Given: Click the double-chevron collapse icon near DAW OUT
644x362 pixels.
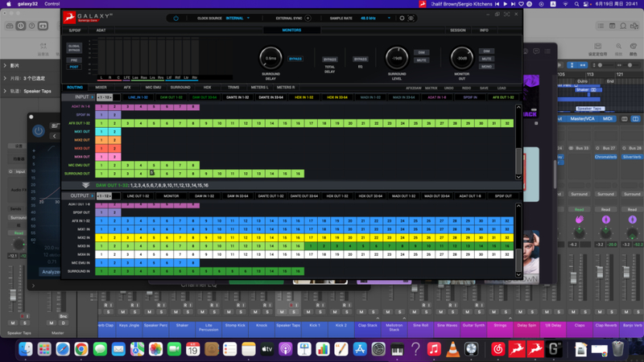Looking at the screenshot, I should click(85, 185).
